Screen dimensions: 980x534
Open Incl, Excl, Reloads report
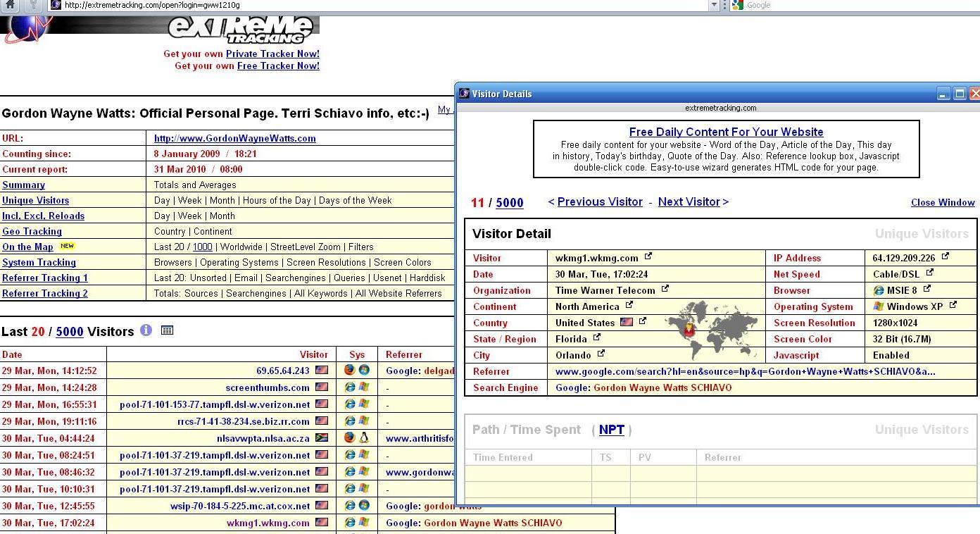tap(43, 216)
